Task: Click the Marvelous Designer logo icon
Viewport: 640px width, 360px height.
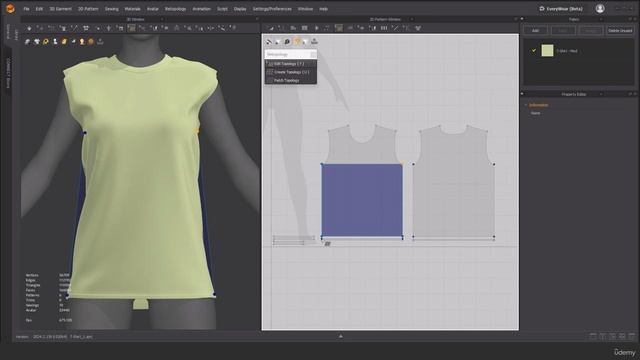Action: point(10,8)
